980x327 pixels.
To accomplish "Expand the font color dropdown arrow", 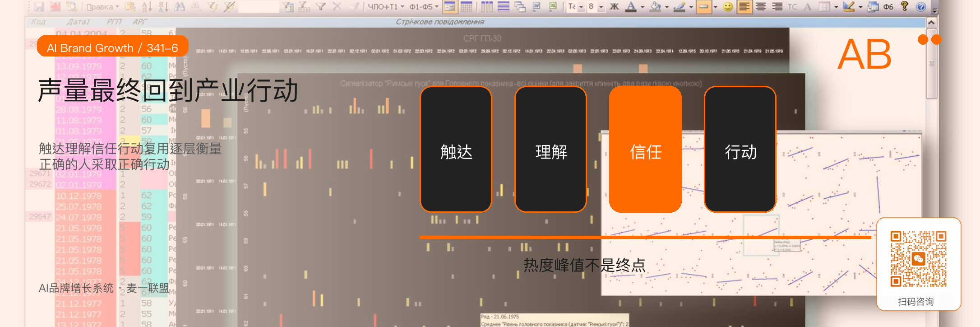I will point(643,7).
